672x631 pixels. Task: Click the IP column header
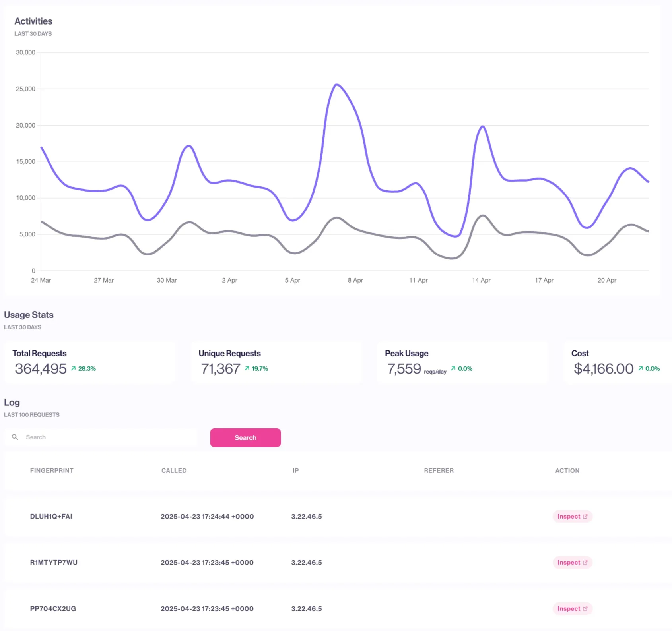pyautogui.click(x=295, y=470)
